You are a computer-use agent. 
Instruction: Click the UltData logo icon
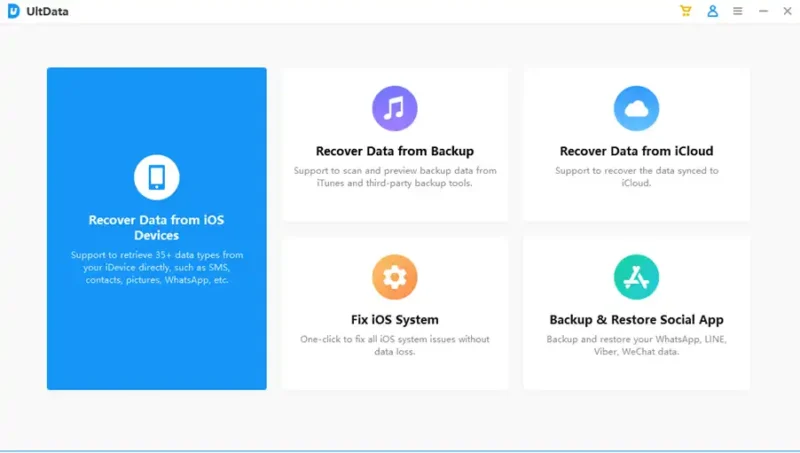(x=14, y=11)
